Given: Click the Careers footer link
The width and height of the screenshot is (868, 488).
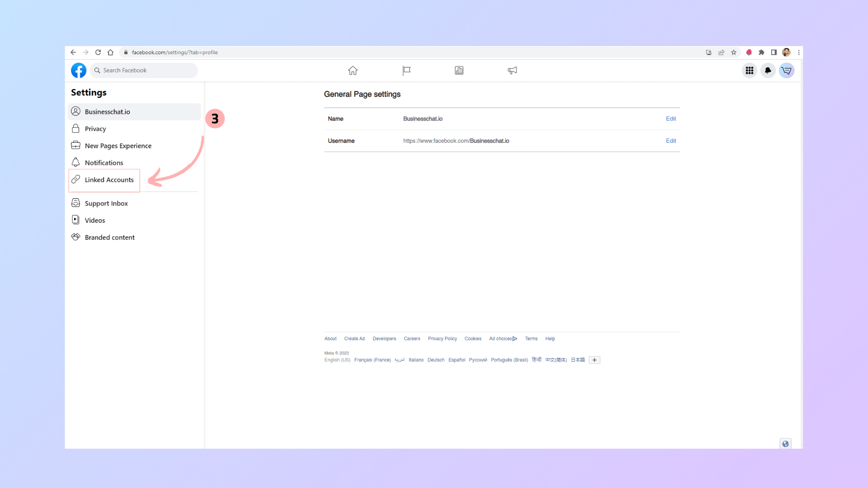Looking at the screenshot, I should [x=412, y=338].
